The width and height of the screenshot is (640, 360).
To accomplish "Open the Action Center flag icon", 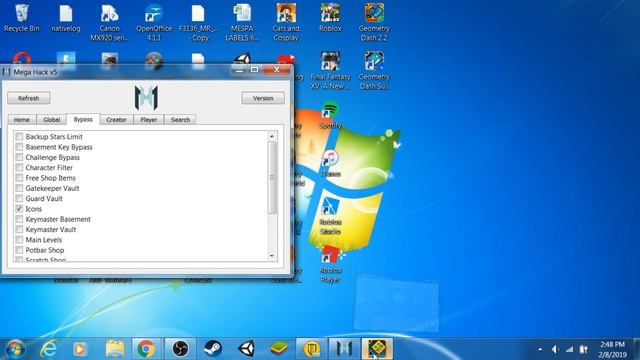I will (584, 349).
